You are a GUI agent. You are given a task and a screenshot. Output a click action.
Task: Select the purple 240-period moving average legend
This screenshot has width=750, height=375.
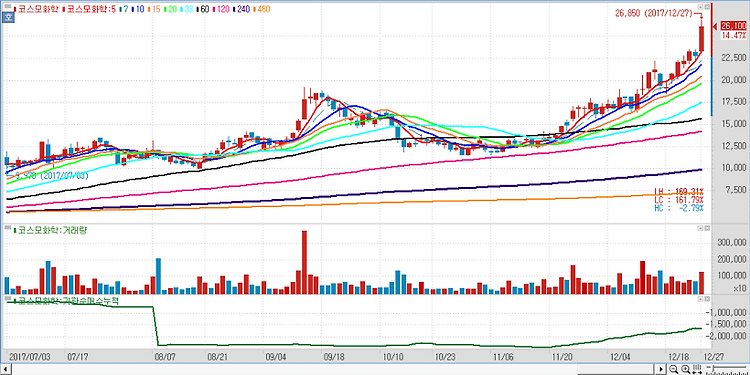pos(241,9)
